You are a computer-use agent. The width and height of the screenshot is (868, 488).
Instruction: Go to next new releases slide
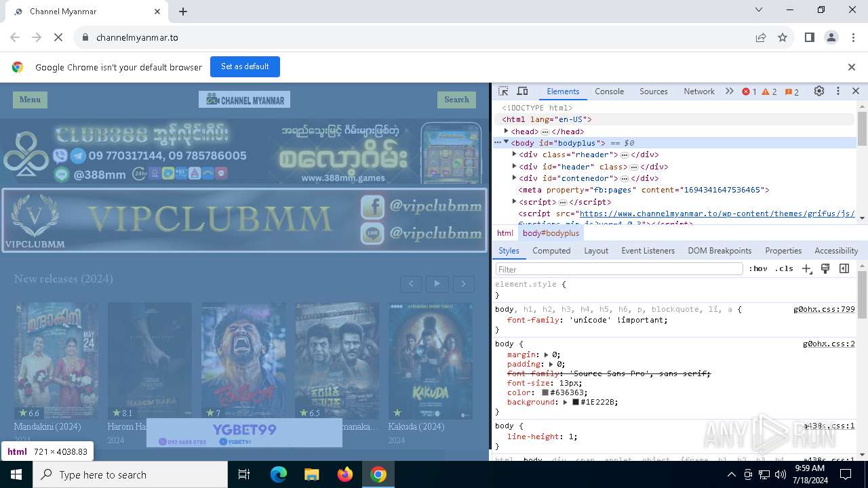pyautogui.click(x=464, y=284)
